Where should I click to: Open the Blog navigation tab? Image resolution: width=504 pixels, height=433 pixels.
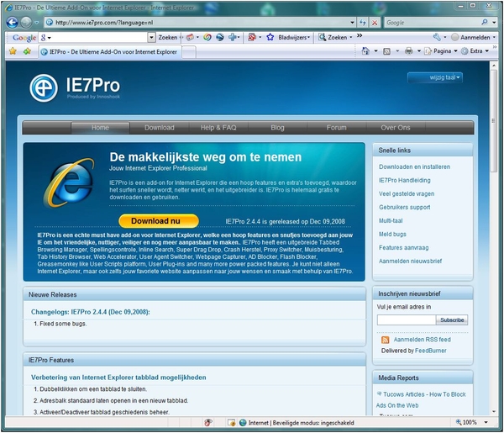click(277, 128)
